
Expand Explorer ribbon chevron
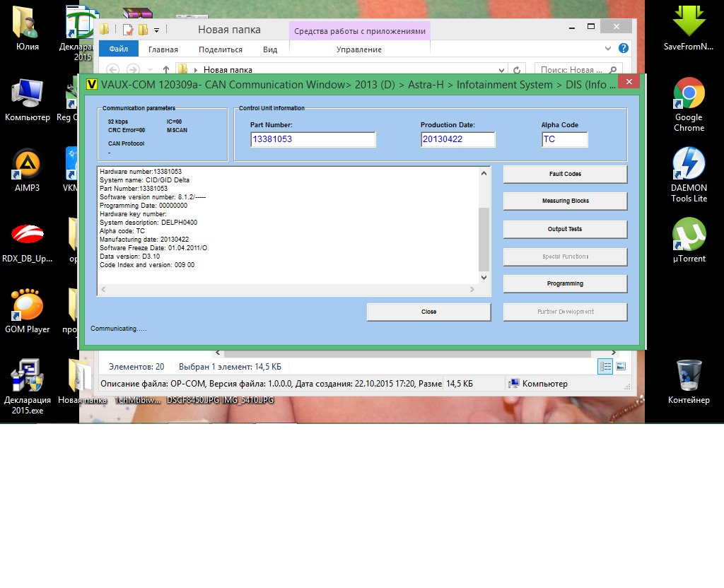coord(607,48)
